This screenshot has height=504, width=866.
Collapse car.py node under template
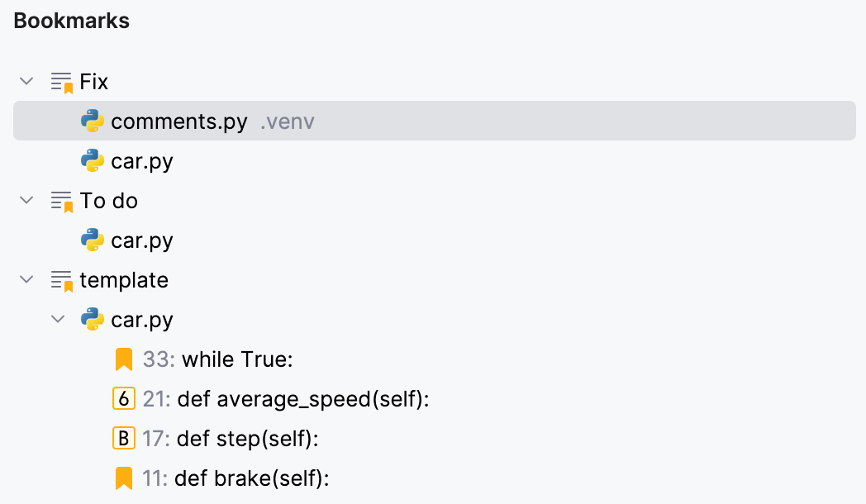pos(59,320)
